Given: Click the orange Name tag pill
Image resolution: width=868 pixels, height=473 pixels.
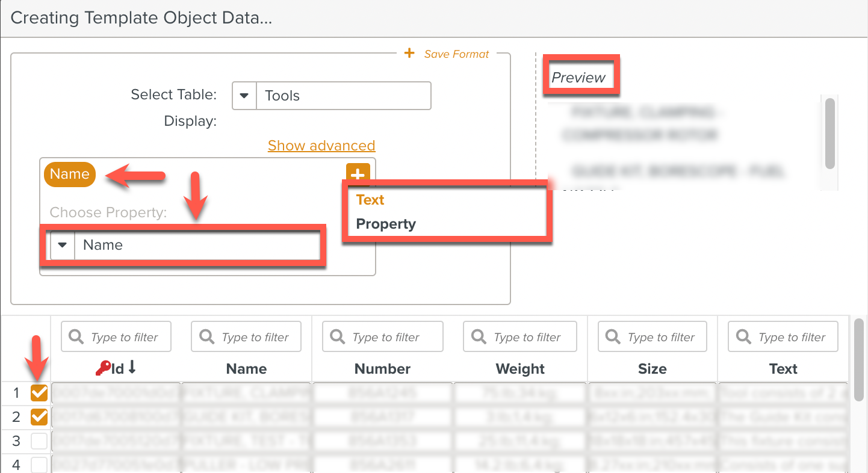Looking at the screenshot, I should (x=70, y=174).
